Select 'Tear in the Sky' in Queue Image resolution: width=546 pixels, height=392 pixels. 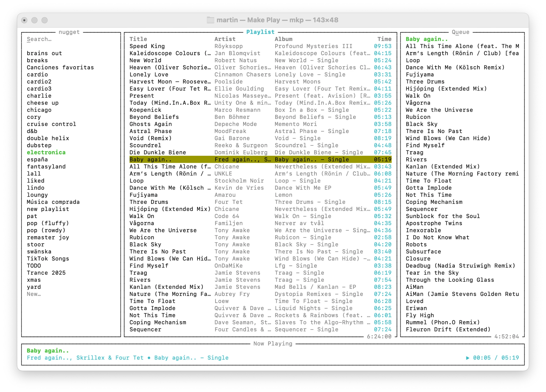pyautogui.click(x=432, y=273)
